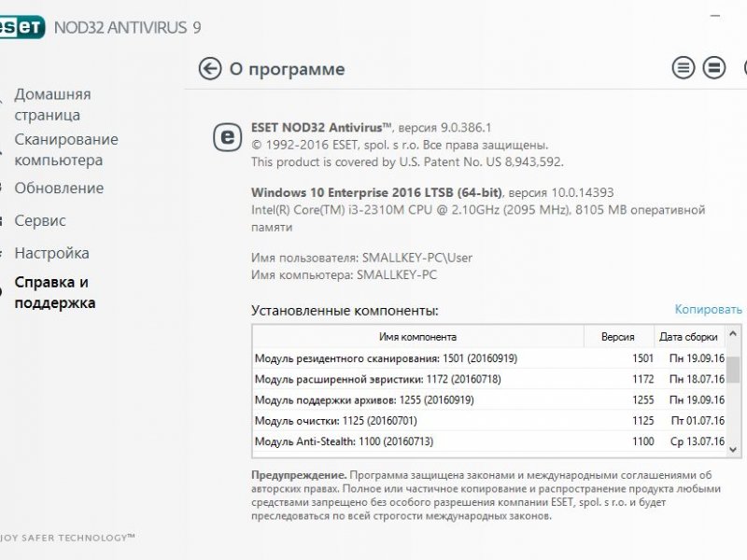Viewport: 747px width, 560px height.
Task: Click the date cell Пн 18.07.16
Action: point(697,379)
